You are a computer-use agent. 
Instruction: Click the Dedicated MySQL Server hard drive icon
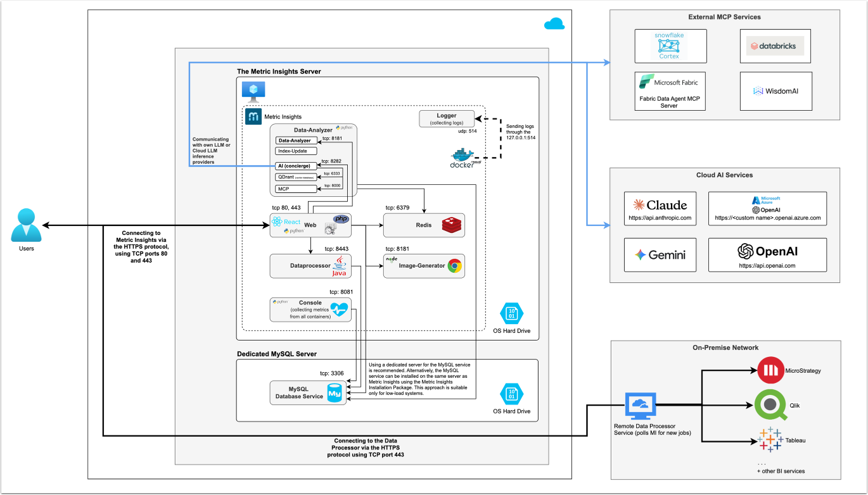click(x=511, y=394)
